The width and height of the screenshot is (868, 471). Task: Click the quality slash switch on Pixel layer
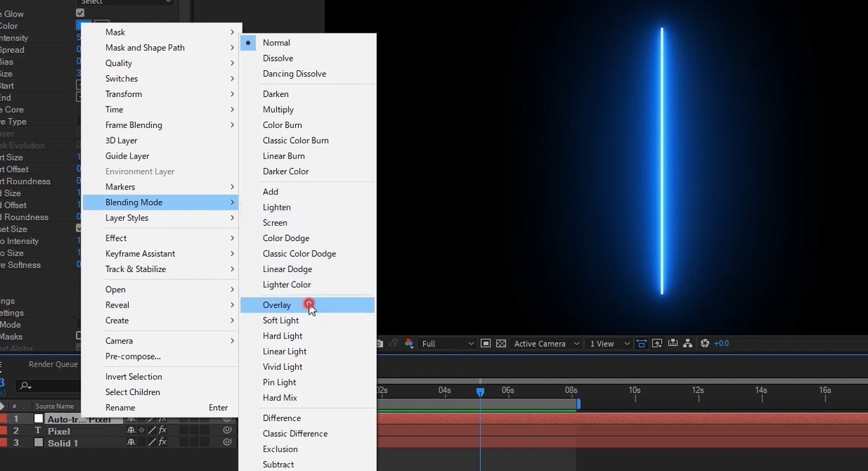(x=151, y=430)
